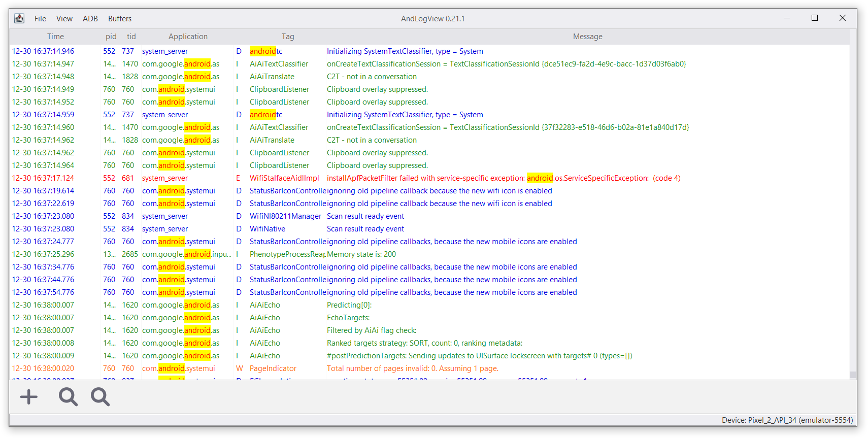Select the log row timestamped 12-30 16:37:14.947
This screenshot has height=438, width=868.
429,64
